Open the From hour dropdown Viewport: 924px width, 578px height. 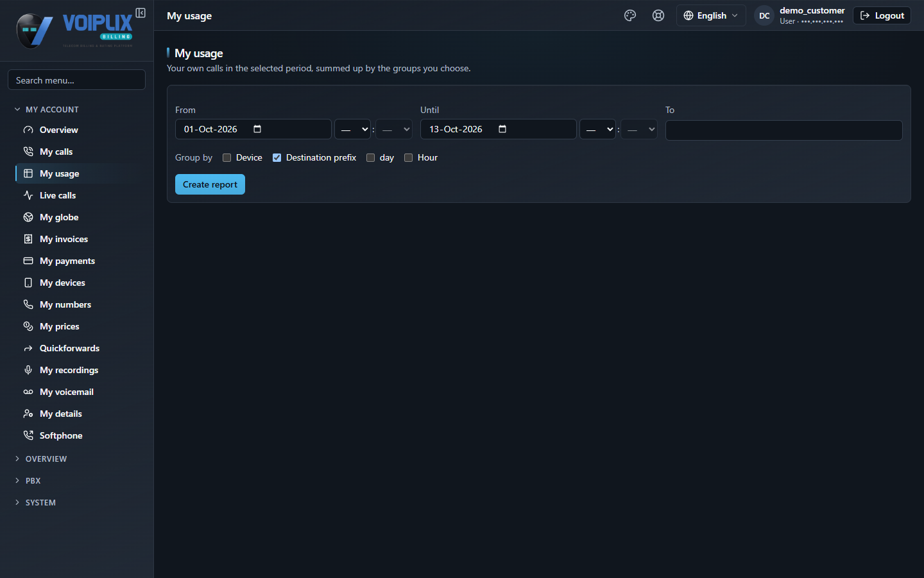click(x=352, y=129)
